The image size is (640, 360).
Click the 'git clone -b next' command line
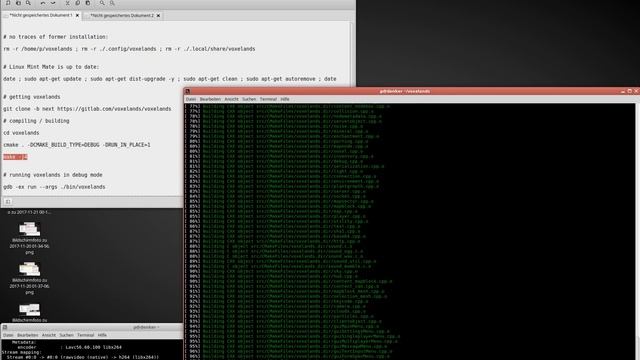(x=87, y=109)
